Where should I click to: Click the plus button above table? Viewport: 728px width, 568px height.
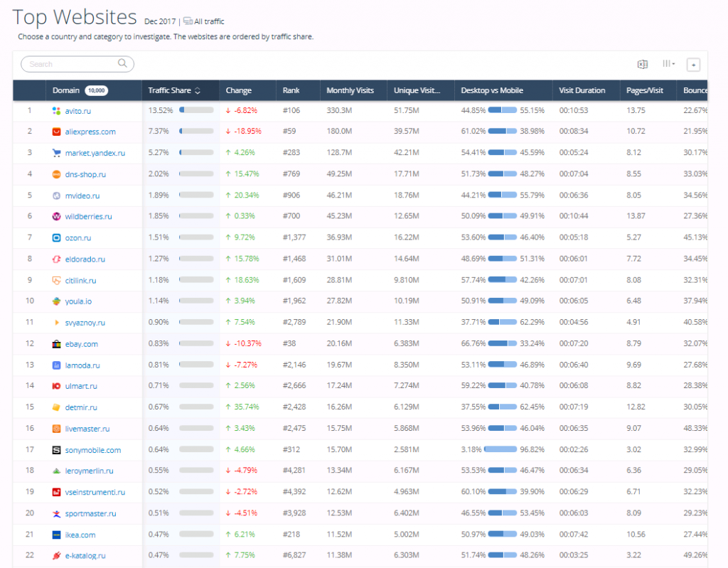coord(693,65)
